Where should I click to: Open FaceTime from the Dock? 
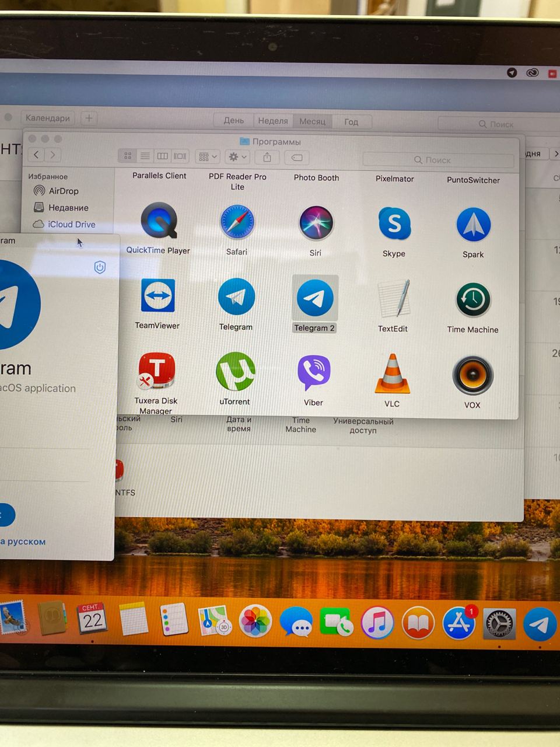tap(336, 623)
